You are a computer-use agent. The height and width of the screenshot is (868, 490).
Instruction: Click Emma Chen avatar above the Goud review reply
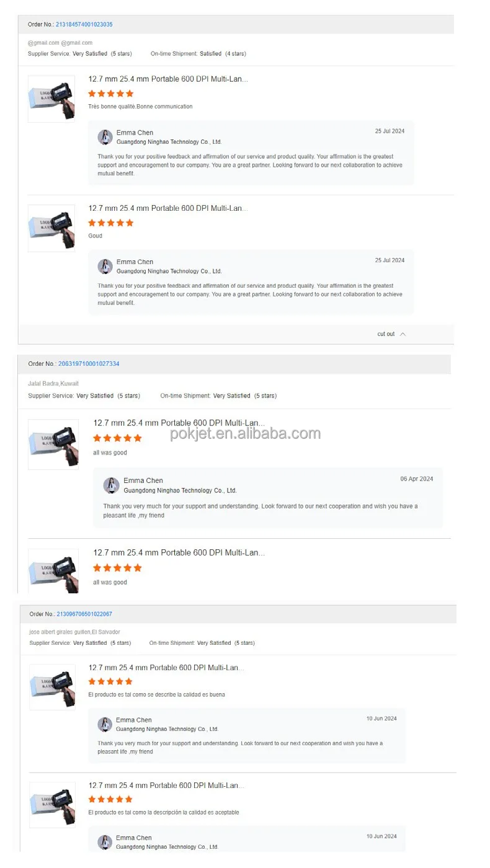105,267
